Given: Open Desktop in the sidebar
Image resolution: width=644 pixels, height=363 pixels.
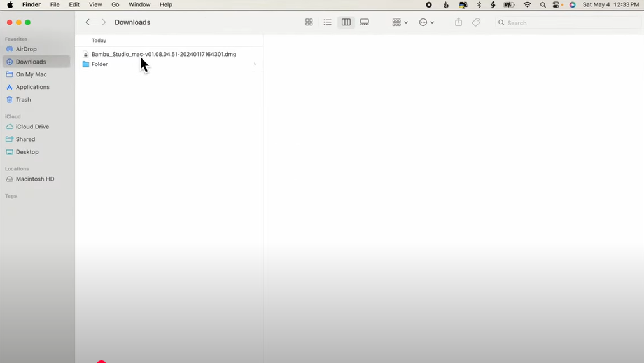Looking at the screenshot, I should pos(36,152).
